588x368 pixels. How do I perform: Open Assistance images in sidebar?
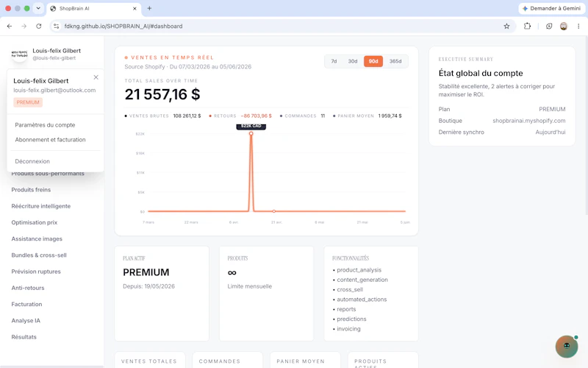coord(37,238)
